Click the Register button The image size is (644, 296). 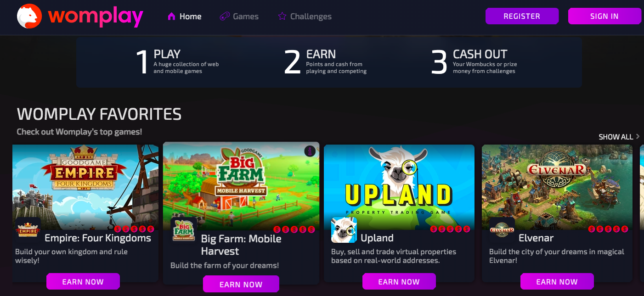click(x=522, y=16)
